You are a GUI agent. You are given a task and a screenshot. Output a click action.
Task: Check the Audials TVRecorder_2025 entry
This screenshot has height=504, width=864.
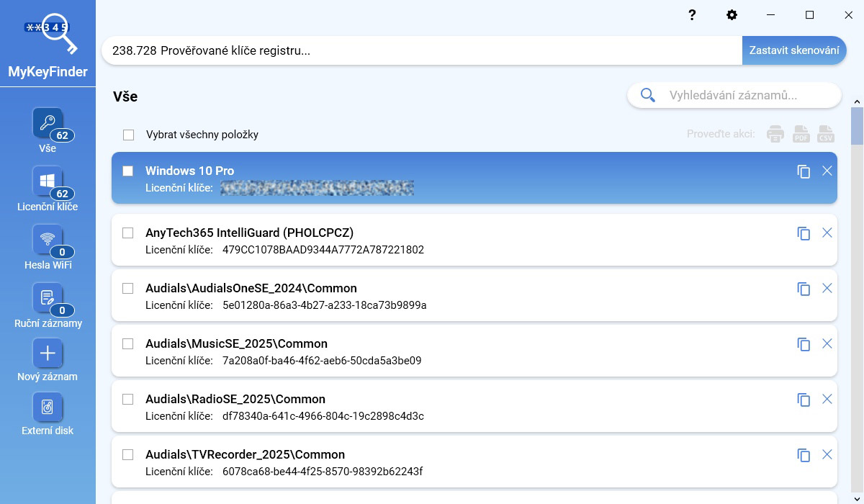coord(127,454)
